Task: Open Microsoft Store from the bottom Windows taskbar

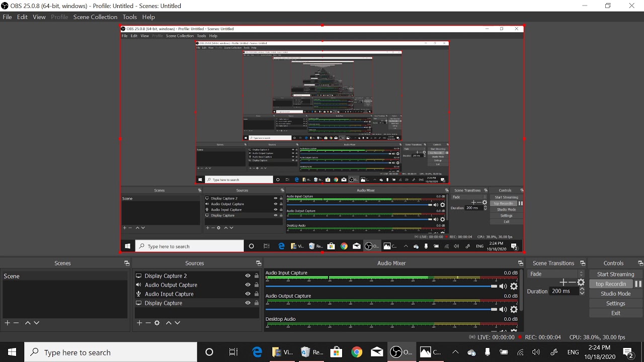Action: (336, 352)
